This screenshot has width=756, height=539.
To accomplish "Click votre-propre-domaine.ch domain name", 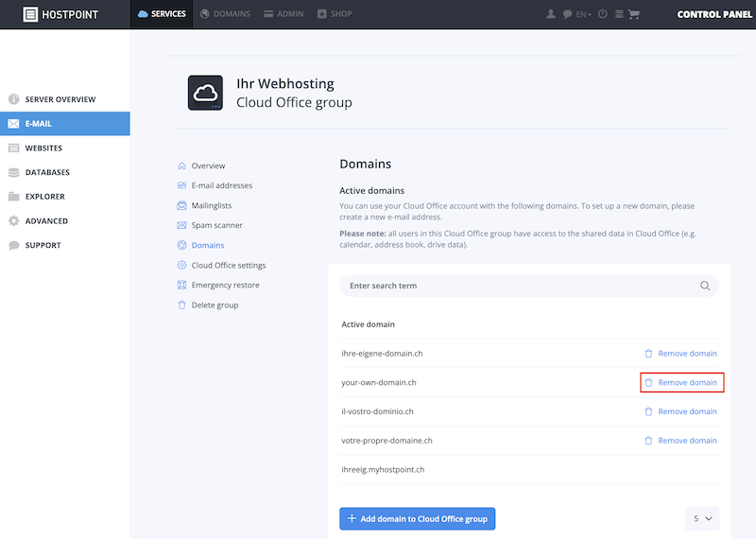I will [387, 441].
